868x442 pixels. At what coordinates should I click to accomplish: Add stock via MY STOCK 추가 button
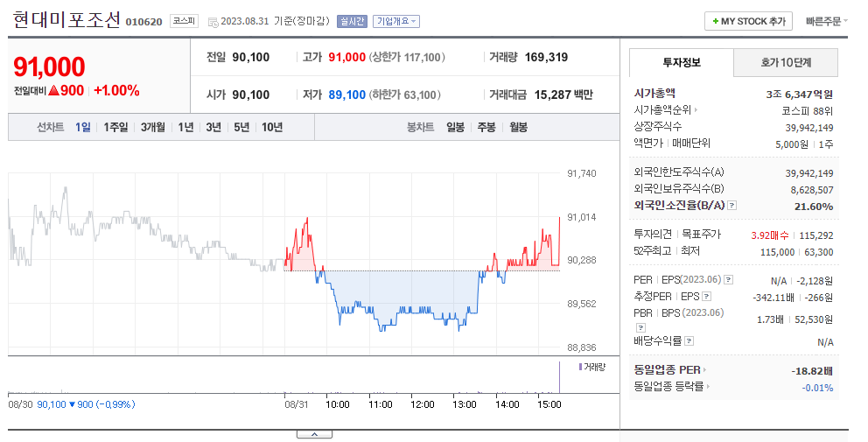(748, 21)
